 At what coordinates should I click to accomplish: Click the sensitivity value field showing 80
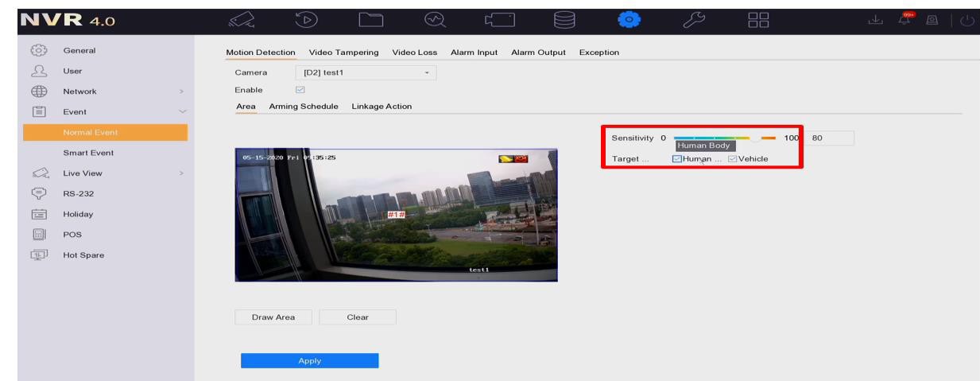tap(829, 138)
